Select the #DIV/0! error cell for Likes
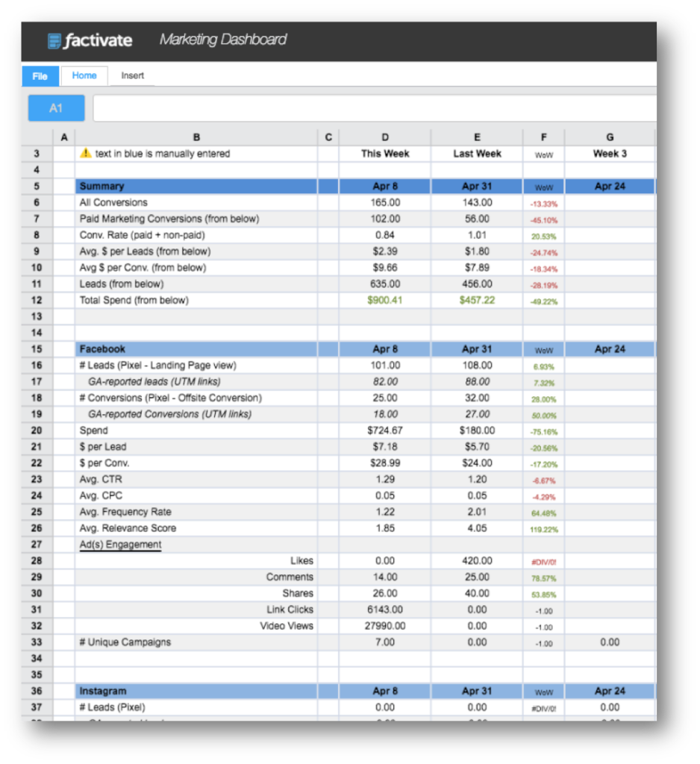700x764 pixels. 543,560
